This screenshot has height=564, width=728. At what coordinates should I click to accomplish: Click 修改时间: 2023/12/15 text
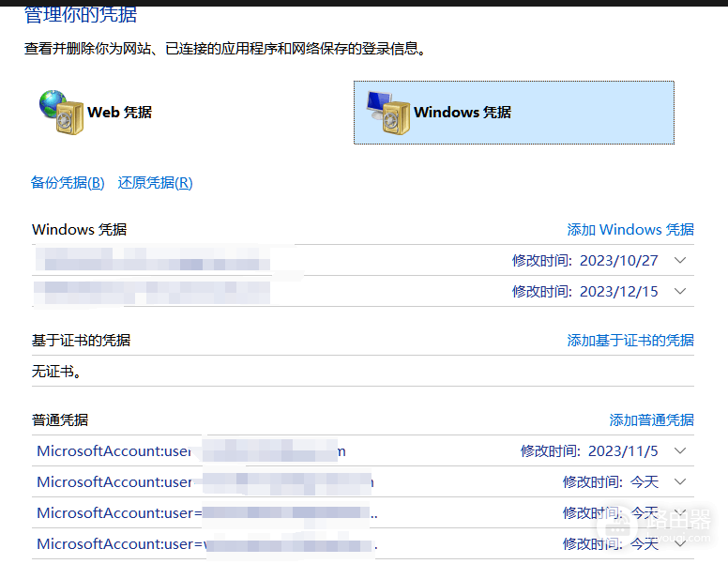585,291
